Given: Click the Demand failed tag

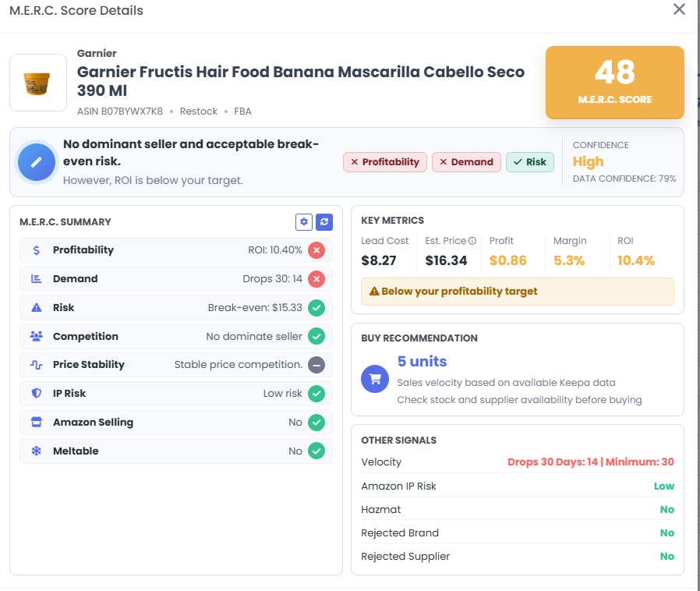Looking at the screenshot, I should click(x=466, y=162).
